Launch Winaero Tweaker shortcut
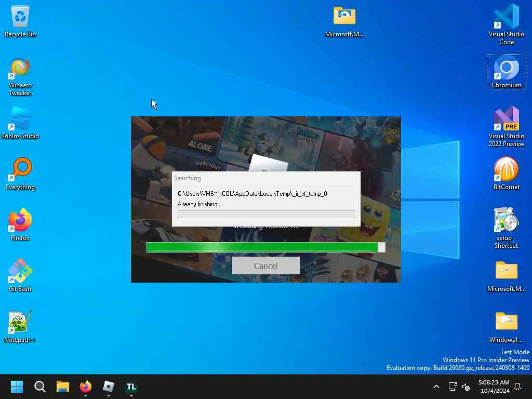 point(20,77)
